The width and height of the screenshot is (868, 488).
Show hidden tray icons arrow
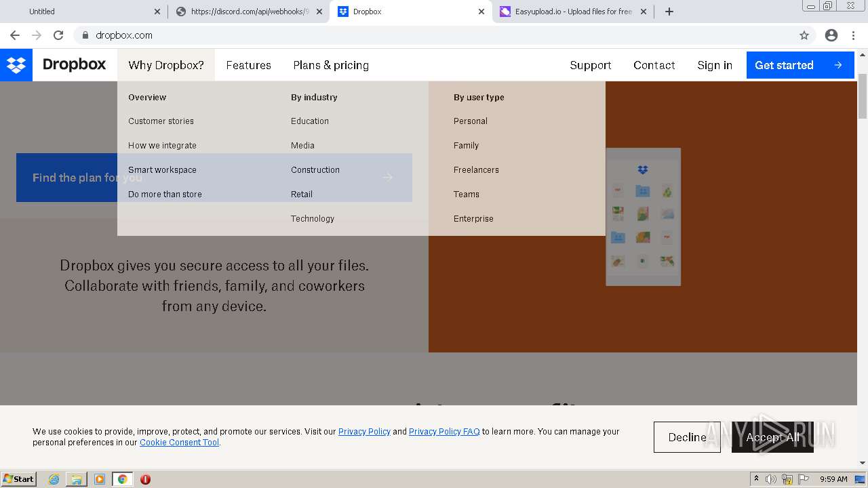(x=756, y=479)
